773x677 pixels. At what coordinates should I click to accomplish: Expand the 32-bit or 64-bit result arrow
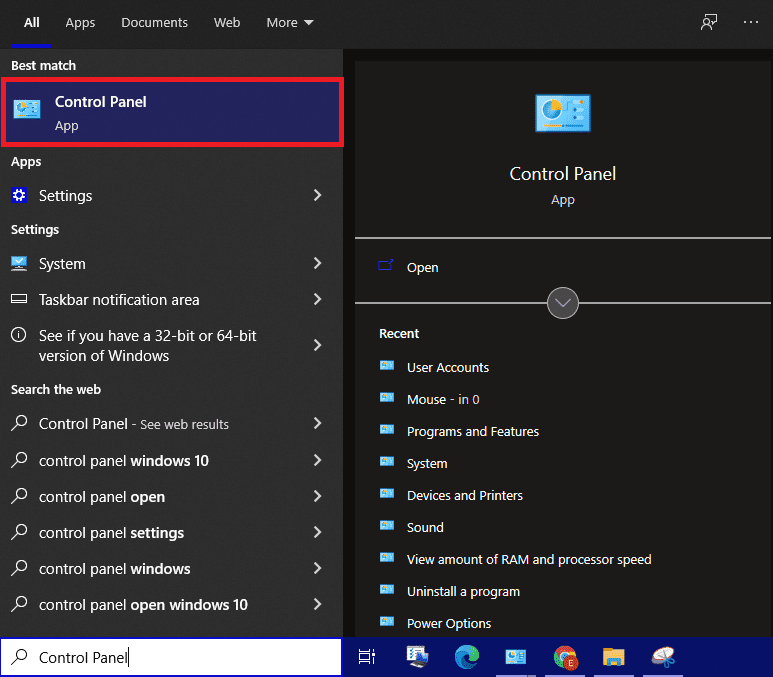pos(317,345)
